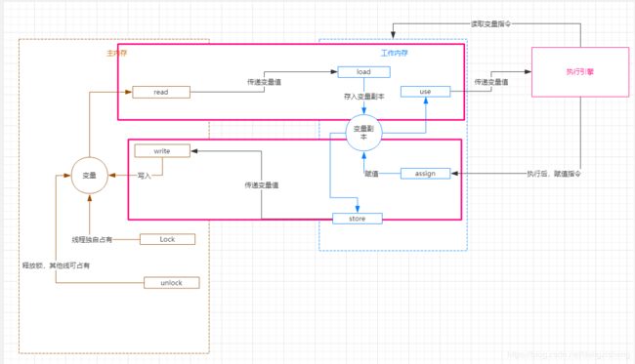Click the 写入 label near write
The image size is (635, 364).
(145, 176)
